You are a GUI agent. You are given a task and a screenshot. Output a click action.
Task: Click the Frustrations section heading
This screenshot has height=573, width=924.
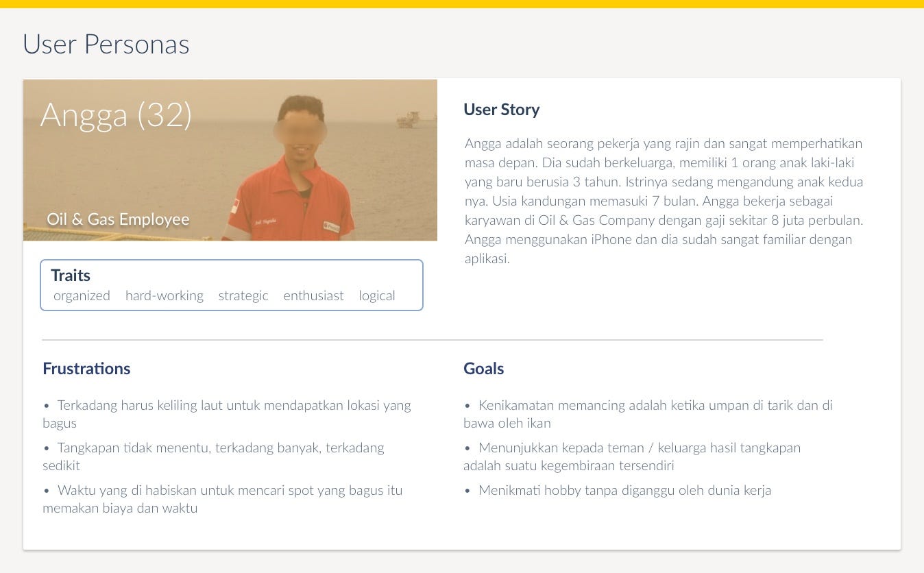click(x=86, y=369)
